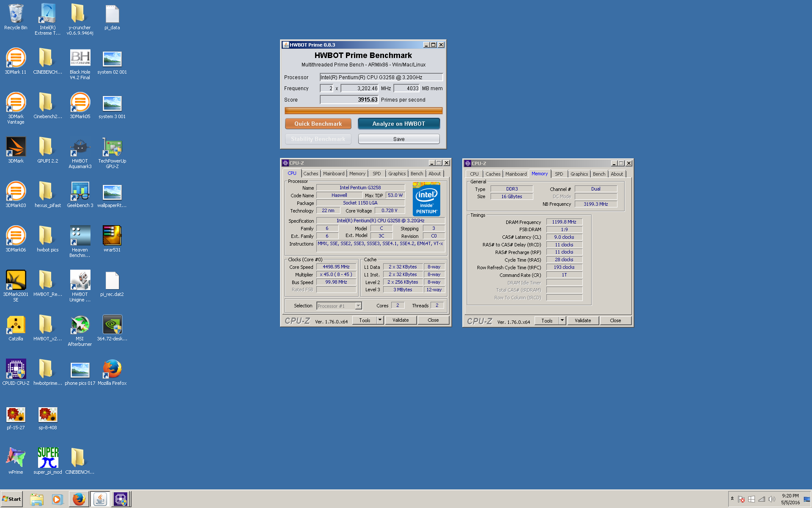Open CPUID CPU-Z desktop shortcut
This screenshot has width=812, height=508.
[16, 373]
